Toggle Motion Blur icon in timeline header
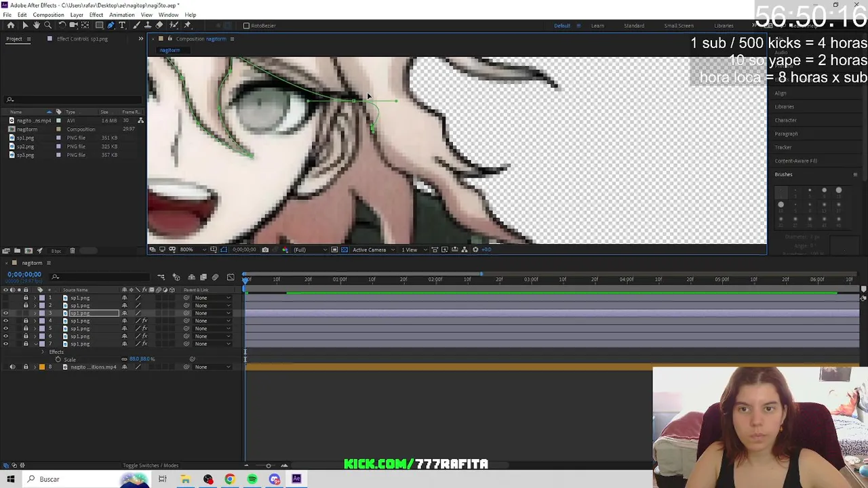The height and width of the screenshot is (488, 868). pyautogui.click(x=215, y=277)
